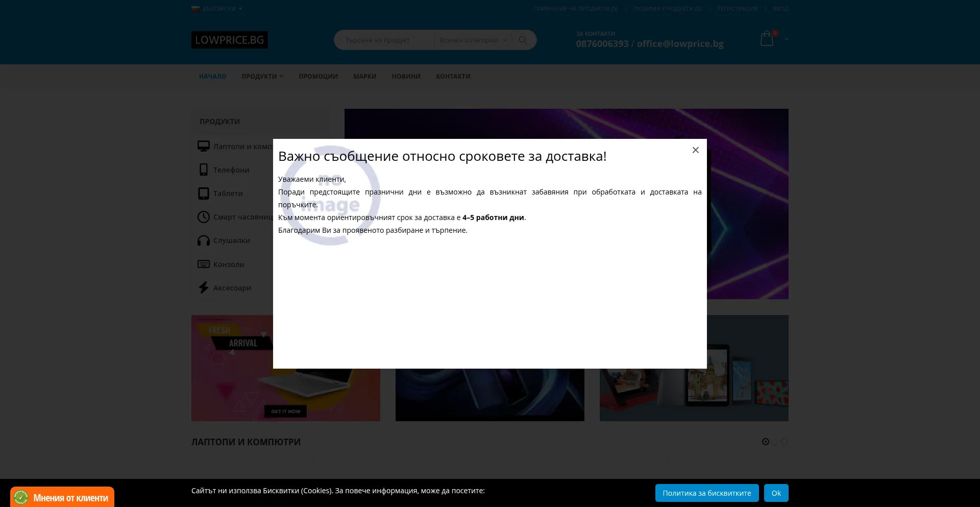
Task: Close the delivery notice popup
Action: pos(695,150)
